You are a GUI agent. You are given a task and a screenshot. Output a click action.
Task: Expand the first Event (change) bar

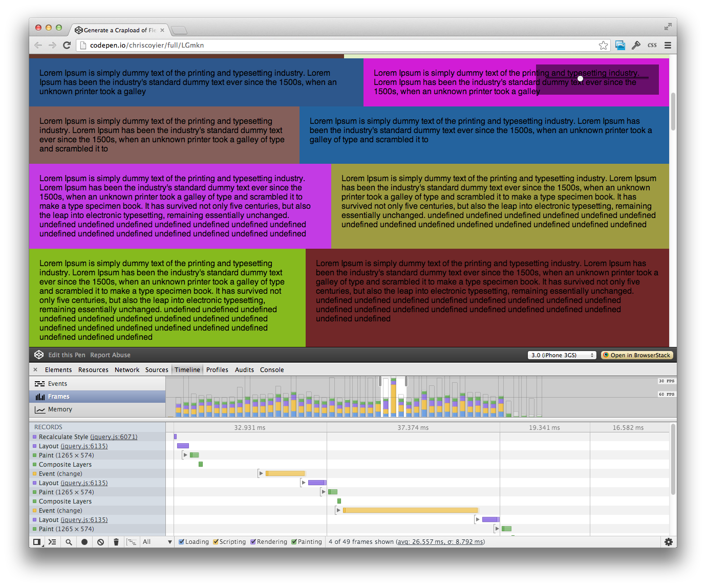[x=261, y=473]
